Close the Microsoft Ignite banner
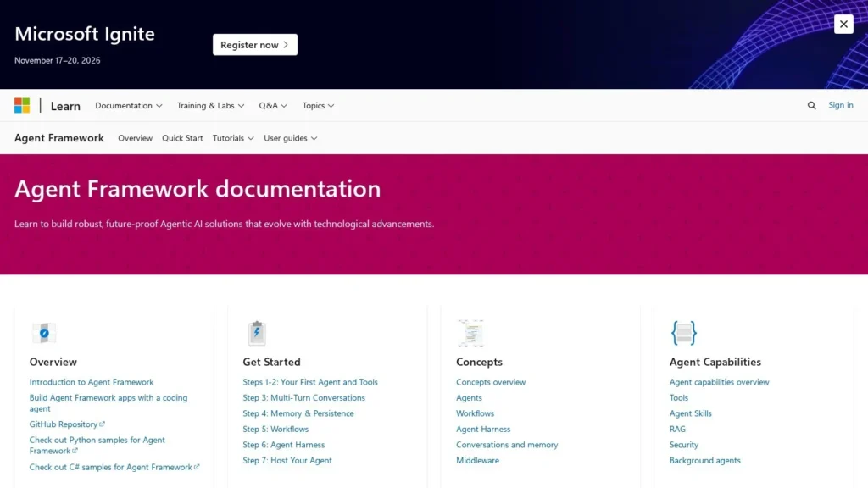 843,24
